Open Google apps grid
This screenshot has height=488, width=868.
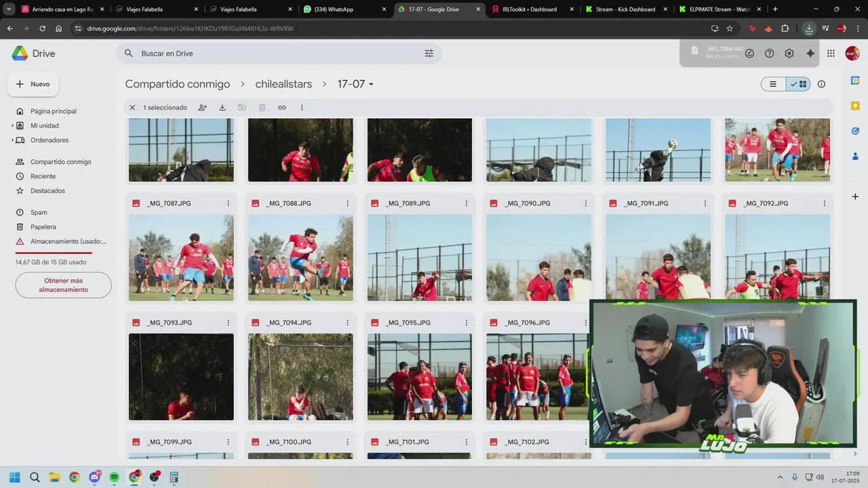(831, 54)
